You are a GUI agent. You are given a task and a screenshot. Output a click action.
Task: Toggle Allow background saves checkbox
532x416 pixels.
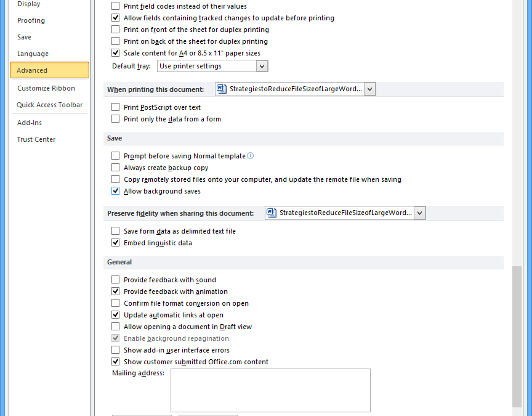click(x=116, y=191)
